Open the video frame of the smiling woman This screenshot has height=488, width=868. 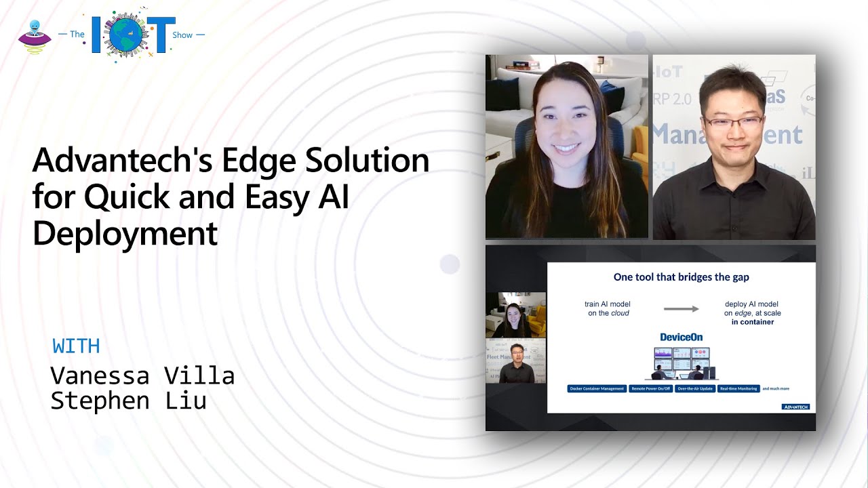pos(567,146)
